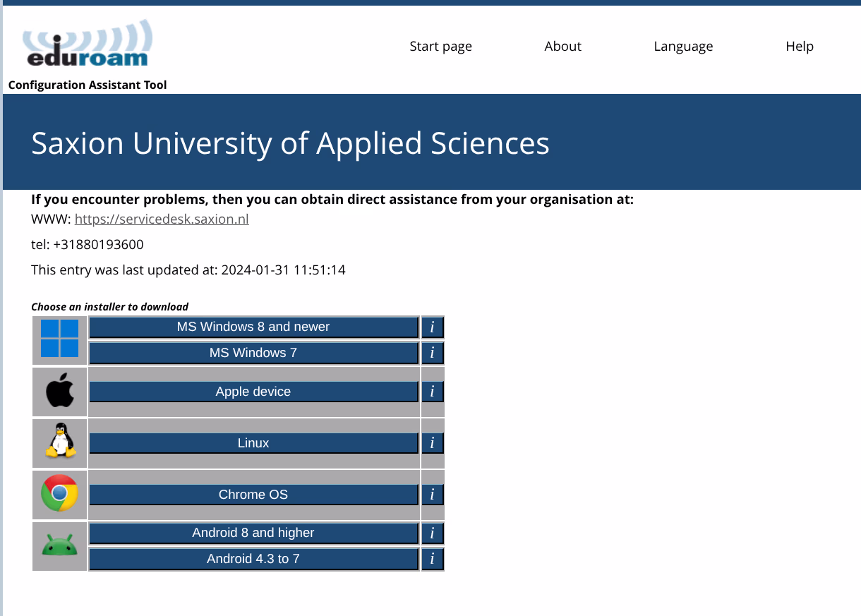The height and width of the screenshot is (616, 861).
Task: Open info for Android 4.3 to 7
Action: [x=432, y=559]
